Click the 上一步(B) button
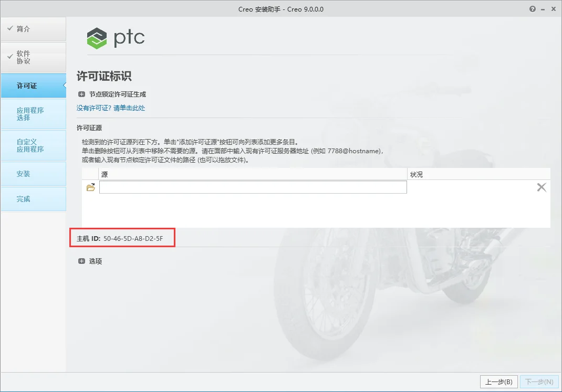Viewport: 562px width, 392px height. pyautogui.click(x=498, y=382)
